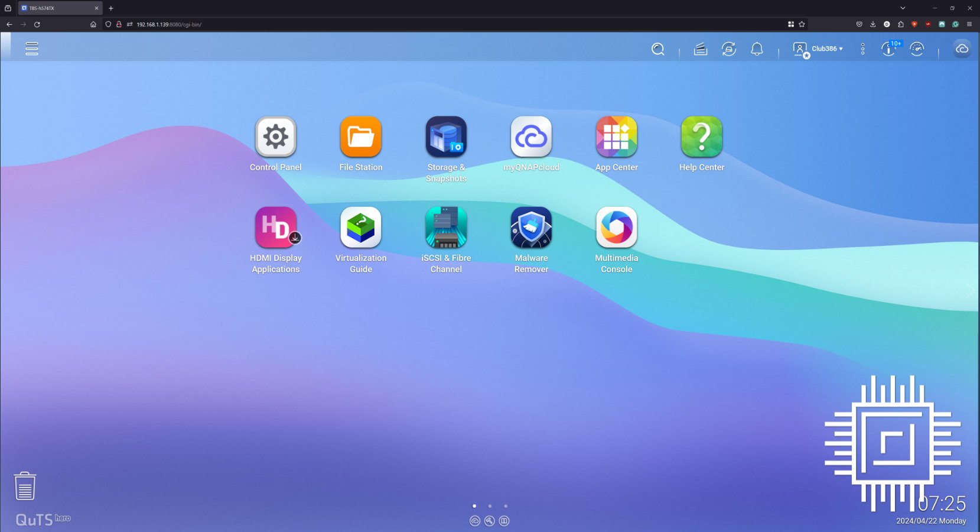Go to second desktop page dot
Image resolution: width=980 pixels, height=532 pixels.
490,506
